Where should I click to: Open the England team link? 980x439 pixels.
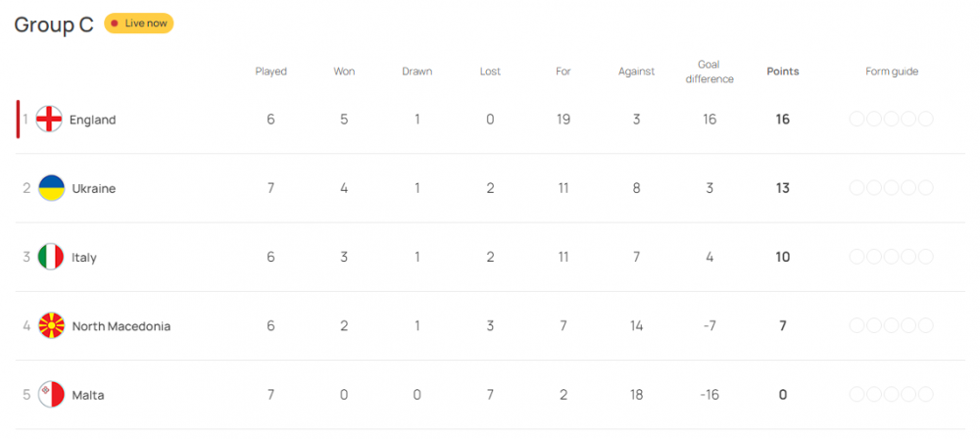click(92, 120)
